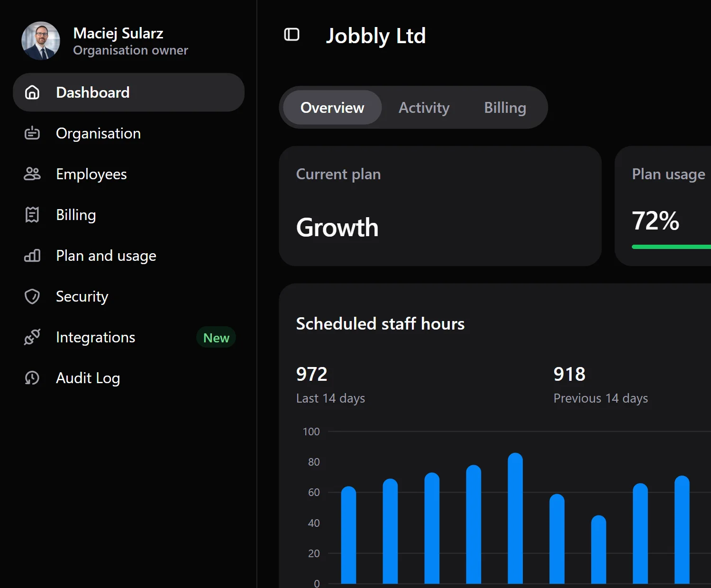This screenshot has width=711, height=588.
Task: Click the Audit Log history icon
Action: [32, 378]
